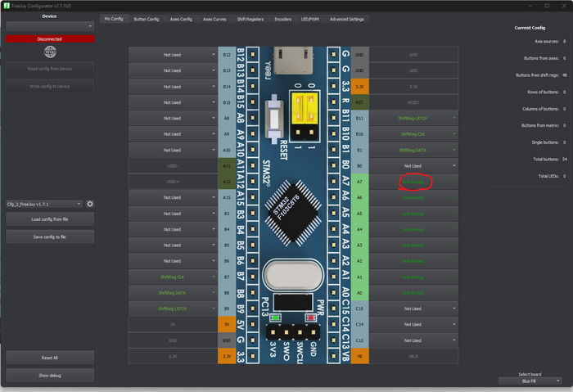Click the globe language icon under Disconnected
The height and width of the screenshot is (392, 573).
pos(50,52)
